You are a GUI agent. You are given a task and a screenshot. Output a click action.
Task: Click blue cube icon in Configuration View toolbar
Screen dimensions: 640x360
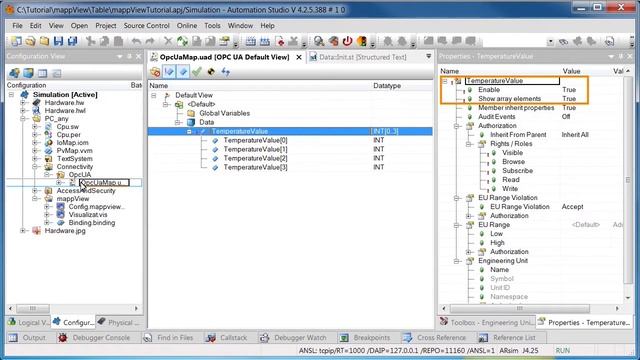(28, 73)
